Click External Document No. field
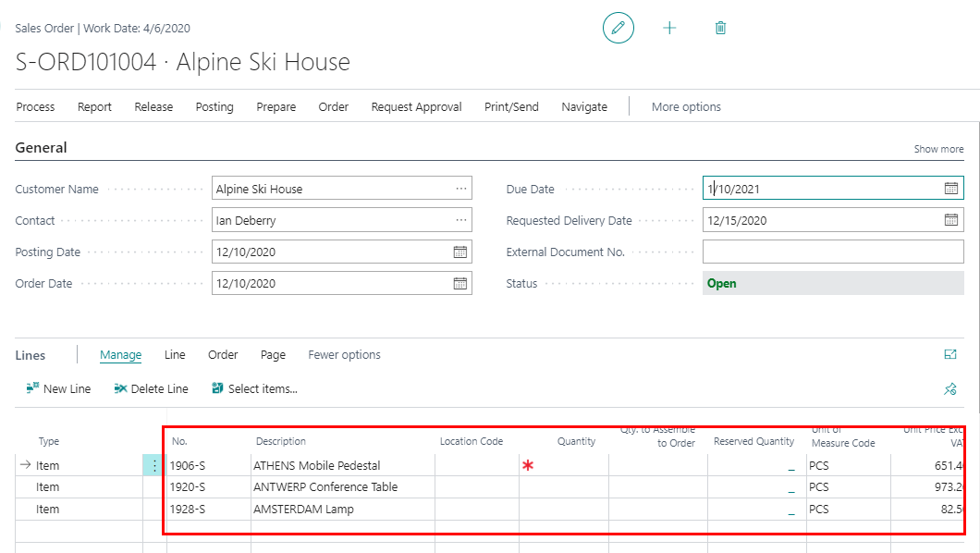 point(833,252)
